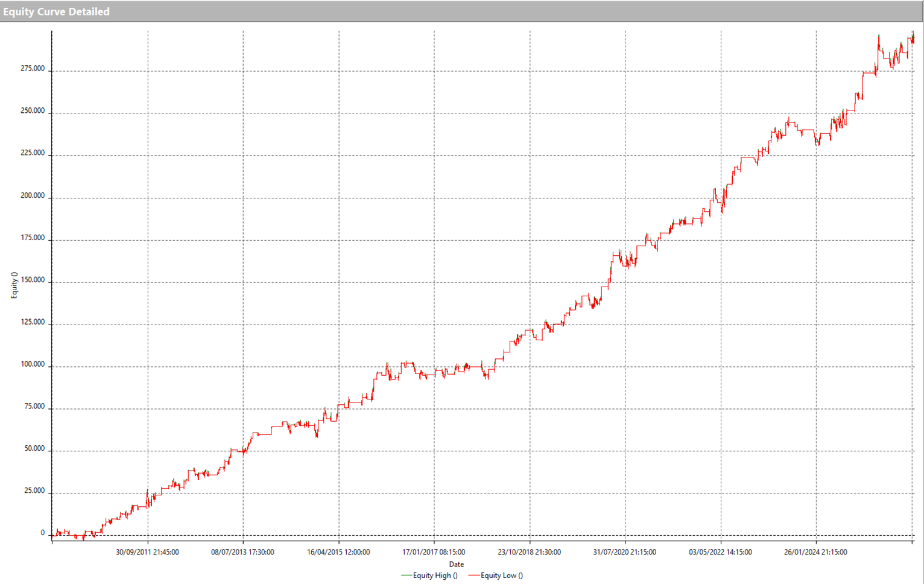Click the 03/05/2022 14:15:00 date label

[720, 552]
